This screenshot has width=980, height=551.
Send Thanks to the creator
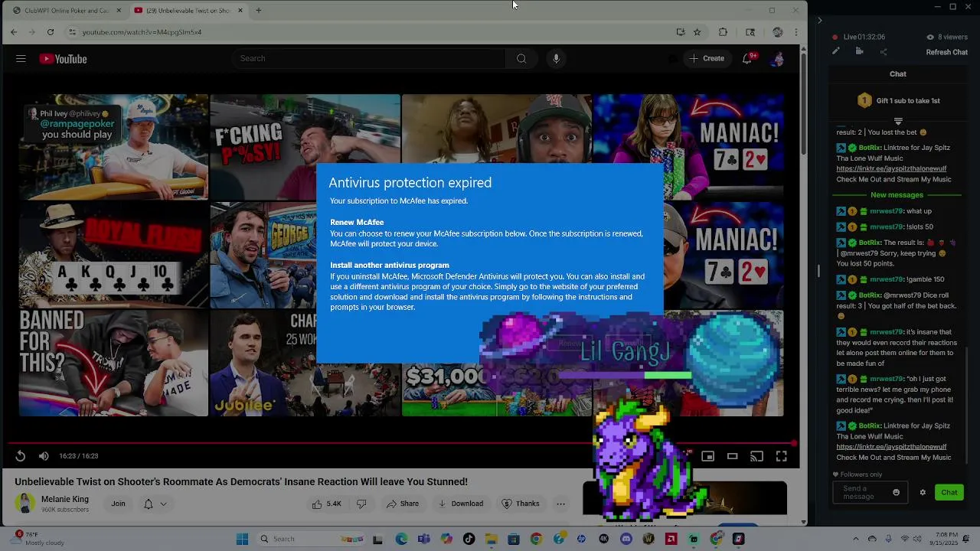click(x=520, y=504)
